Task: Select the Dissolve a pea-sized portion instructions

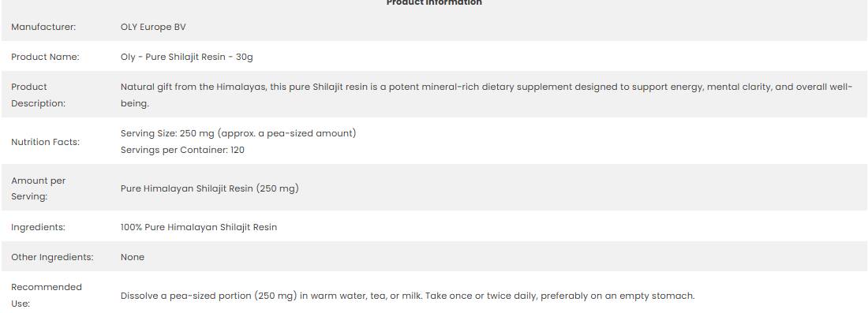Action: (407, 296)
